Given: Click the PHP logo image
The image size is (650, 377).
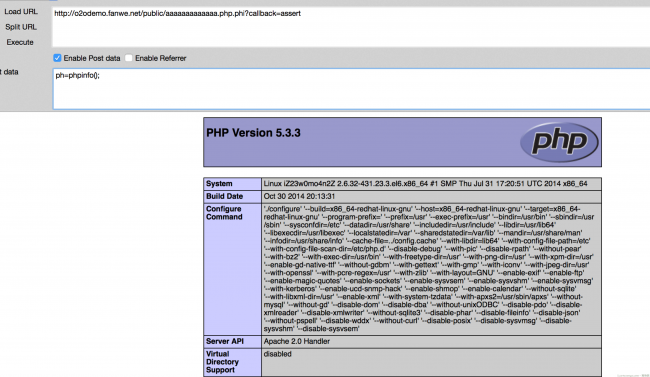Looking at the screenshot, I should (559, 142).
